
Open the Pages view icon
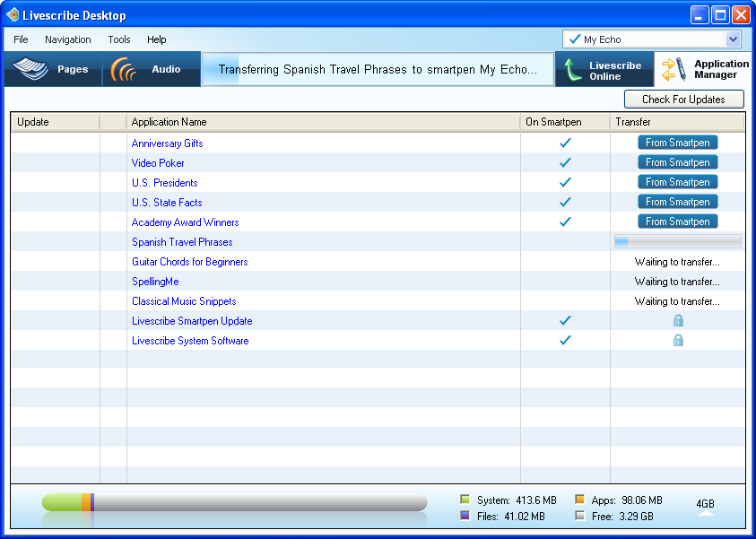click(30, 70)
